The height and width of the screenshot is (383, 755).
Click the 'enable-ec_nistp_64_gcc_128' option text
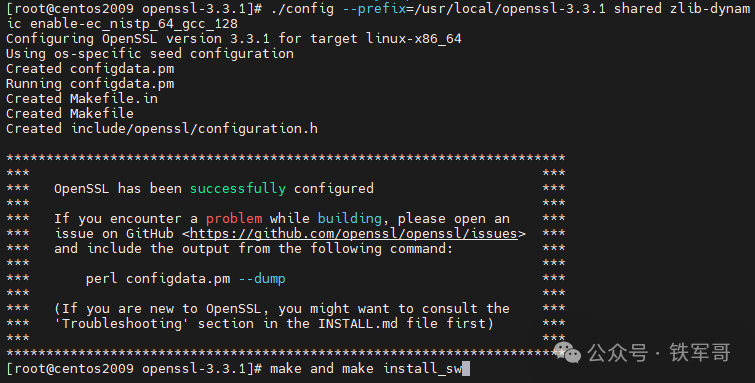pos(134,24)
